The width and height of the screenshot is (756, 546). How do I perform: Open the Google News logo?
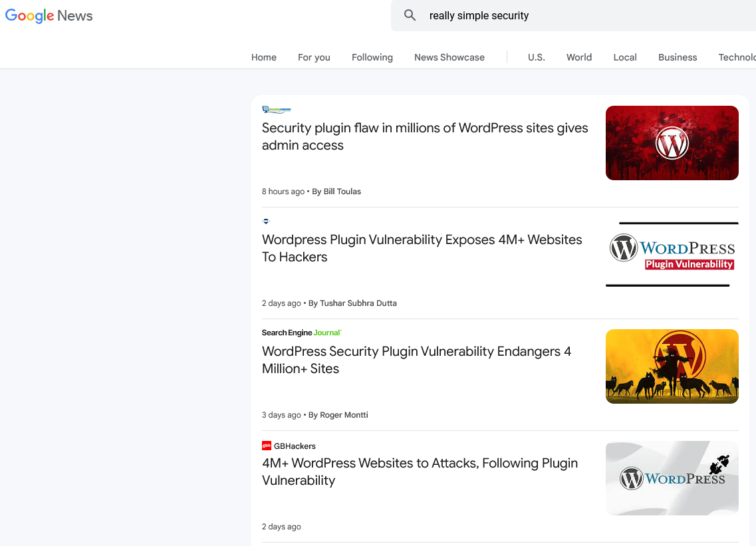(49, 15)
